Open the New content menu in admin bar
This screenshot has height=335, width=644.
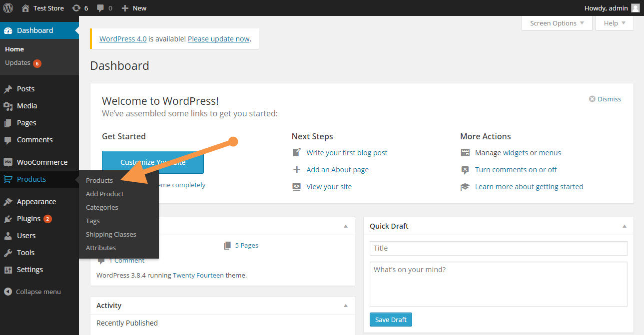point(134,8)
